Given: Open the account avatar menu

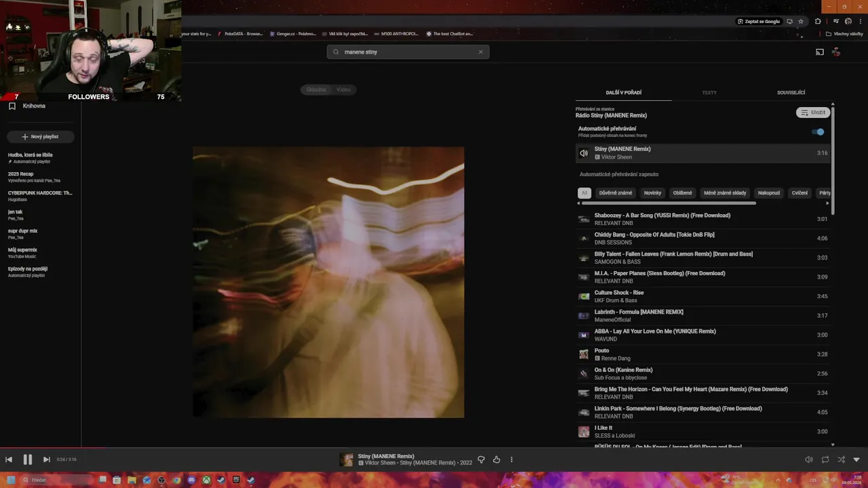Looking at the screenshot, I should click(x=836, y=52).
